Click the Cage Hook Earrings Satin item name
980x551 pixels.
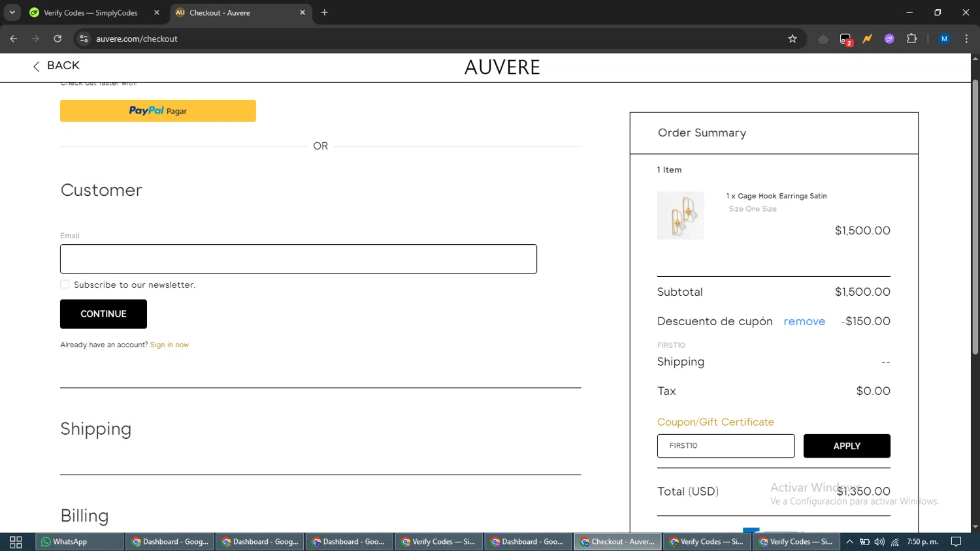coord(776,196)
